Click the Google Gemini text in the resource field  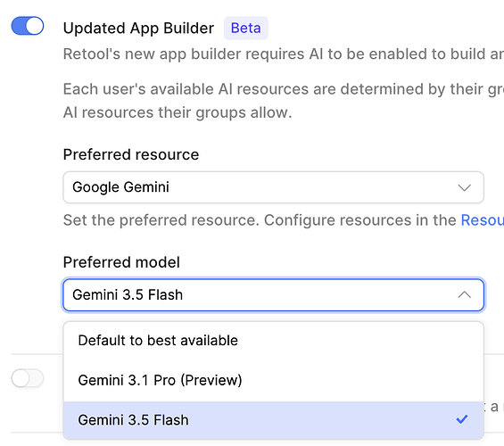point(120,187)
